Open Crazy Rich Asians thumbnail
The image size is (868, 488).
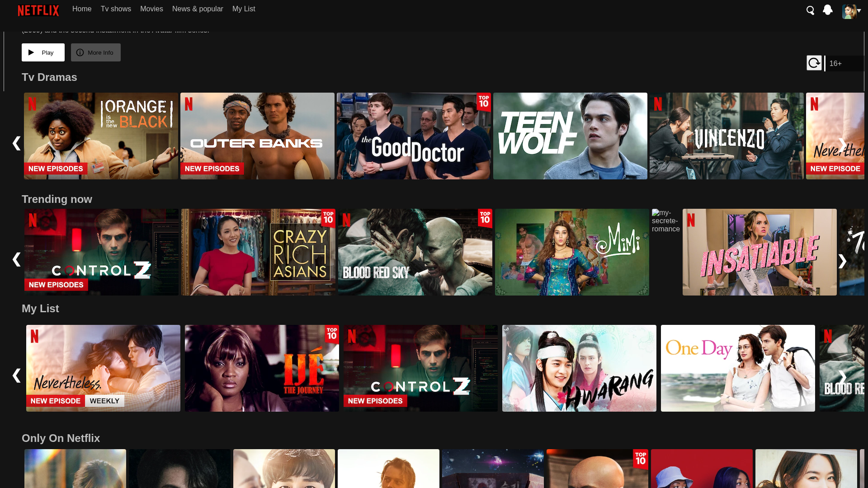258,252
